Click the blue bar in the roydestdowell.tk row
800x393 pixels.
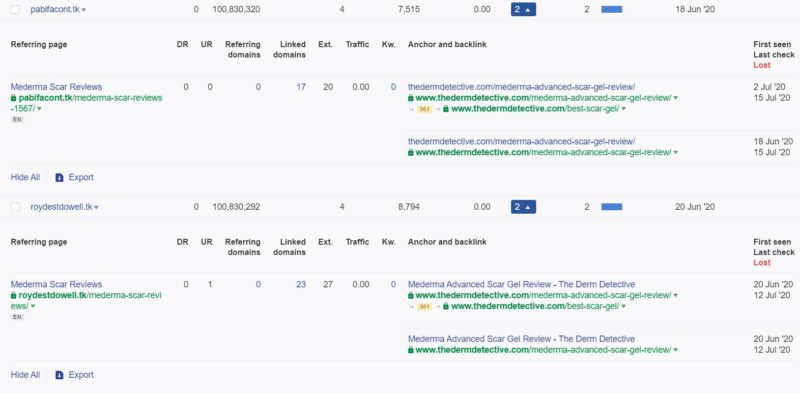click(x=612, y=207)
